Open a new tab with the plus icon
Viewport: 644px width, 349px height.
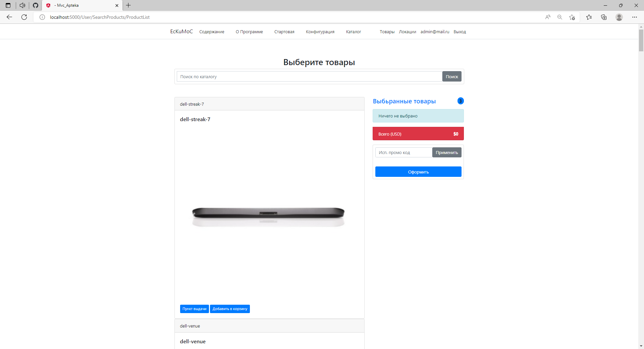128,5
